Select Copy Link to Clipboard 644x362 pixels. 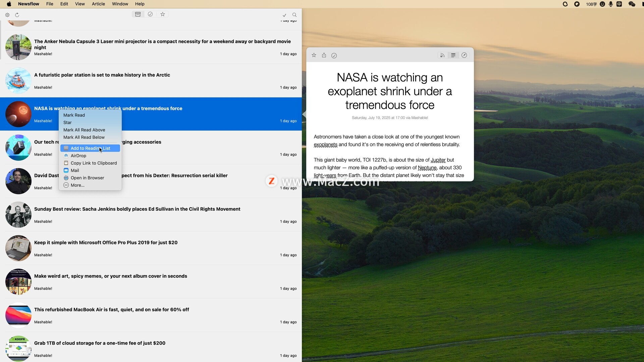[90, 163]
